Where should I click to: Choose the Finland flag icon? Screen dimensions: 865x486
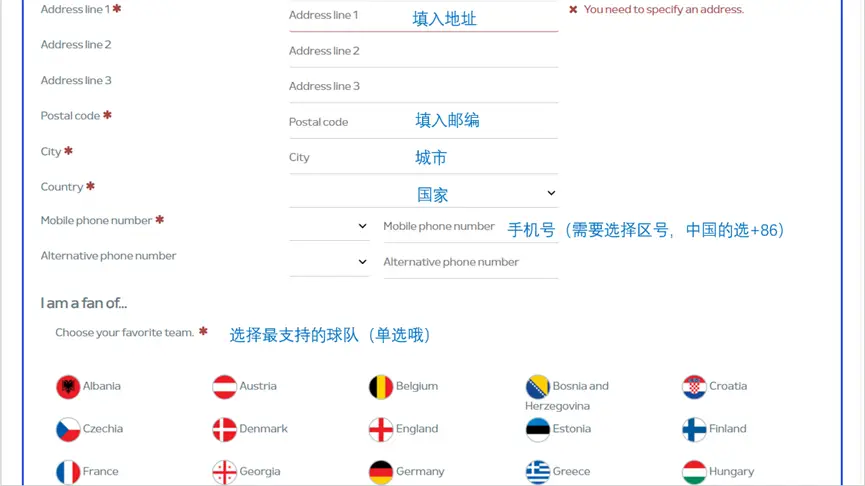695,429
